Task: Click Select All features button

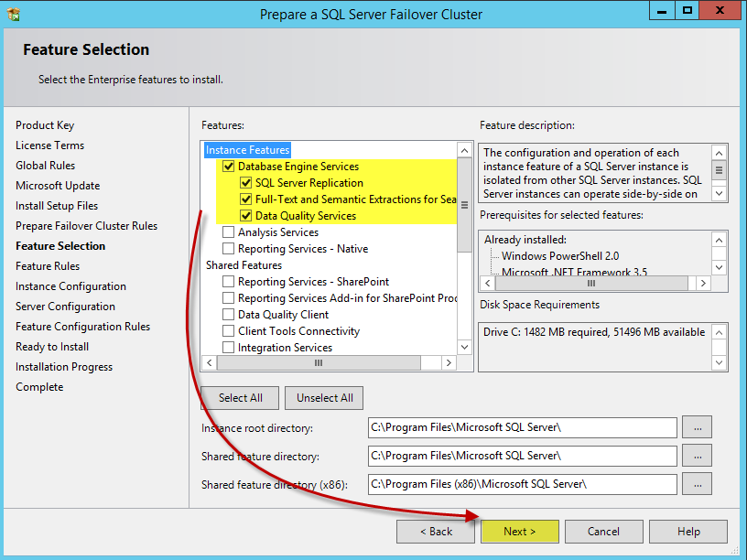Action: (x=240, y=398)
